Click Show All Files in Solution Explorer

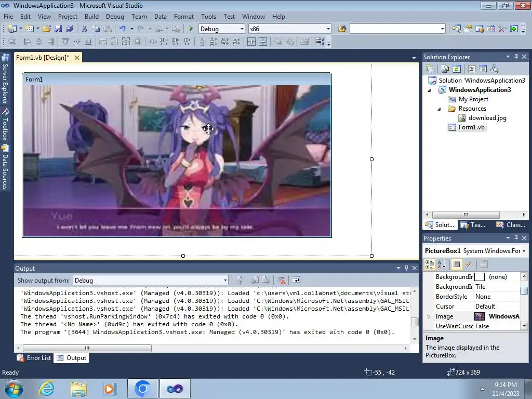pyautogui.click(x=445, y=69)
